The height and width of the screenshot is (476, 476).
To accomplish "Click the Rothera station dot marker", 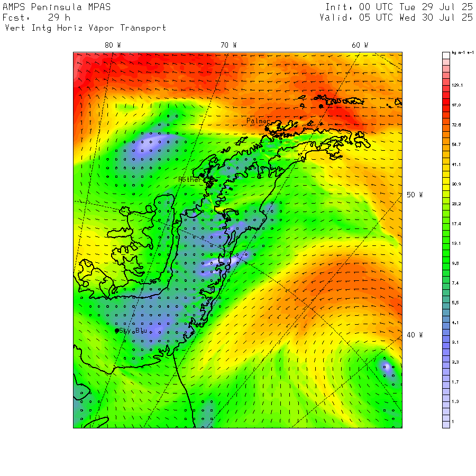I will tap(202, 176).
